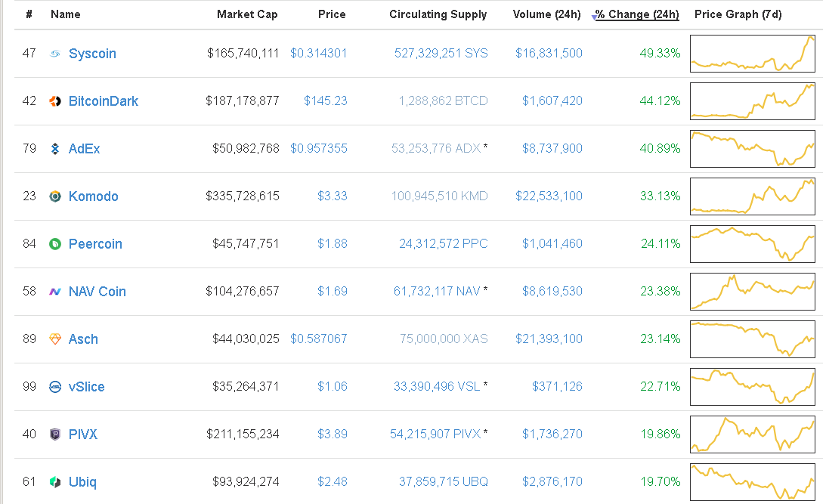Viewport: 826px width, 504px height.
Task: Open the PIVX name link
Action: 82,434
